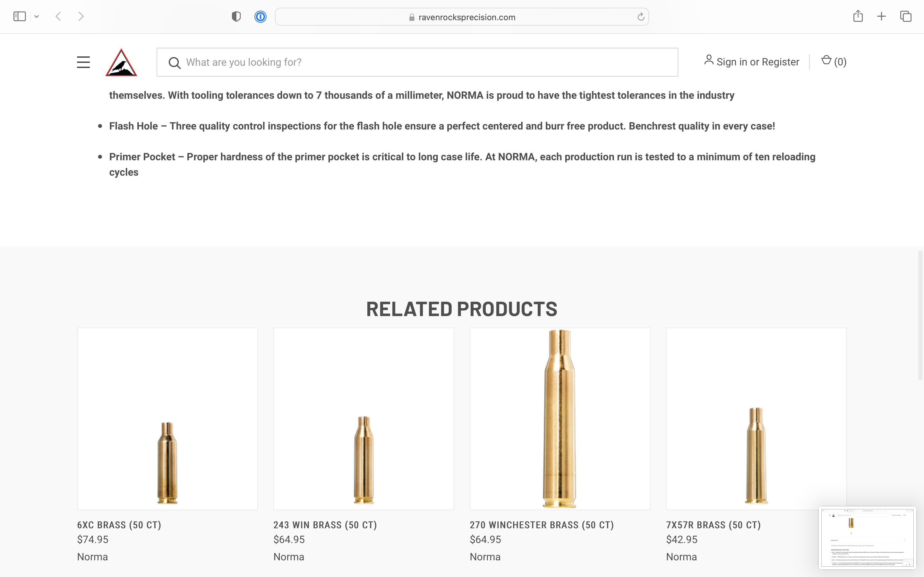Image resolution: width=924 pixels, height=577 pixels.
Task: Open the 6XC Brass (50 CT) product link
Action: (x=119, y=525)
